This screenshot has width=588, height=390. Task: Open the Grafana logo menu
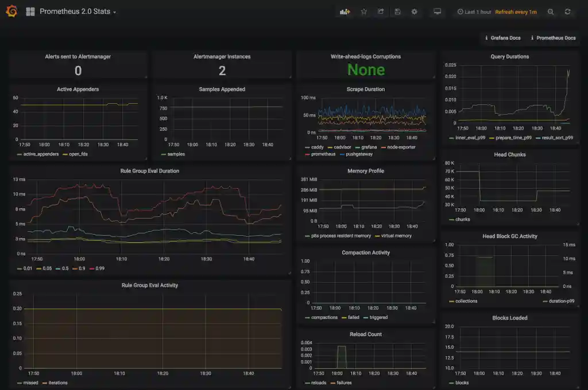(11, 11)
